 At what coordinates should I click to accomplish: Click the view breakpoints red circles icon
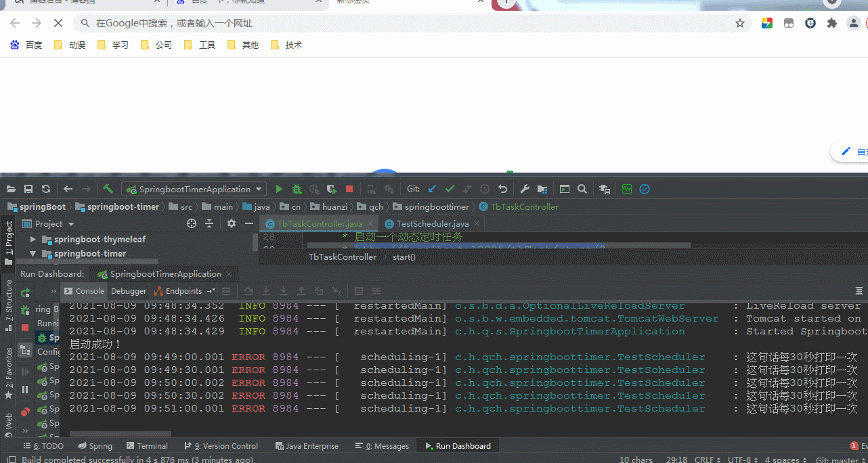pyautogui.click(x=25, y=412)
